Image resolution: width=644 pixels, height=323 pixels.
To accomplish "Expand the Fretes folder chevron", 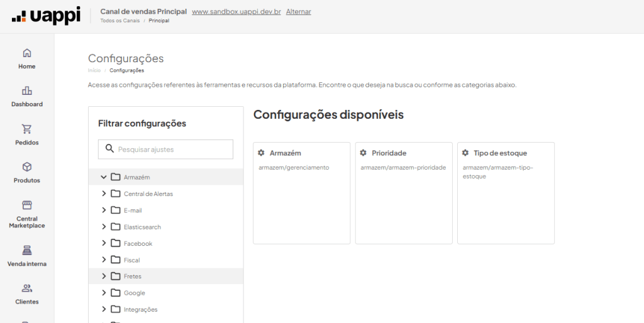I will 104,276.
